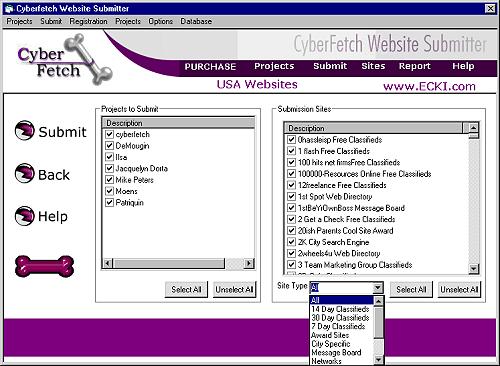Click Select All under Projects to Submit
The height and width of the screenshot is (366, 500).
(186, 289)
